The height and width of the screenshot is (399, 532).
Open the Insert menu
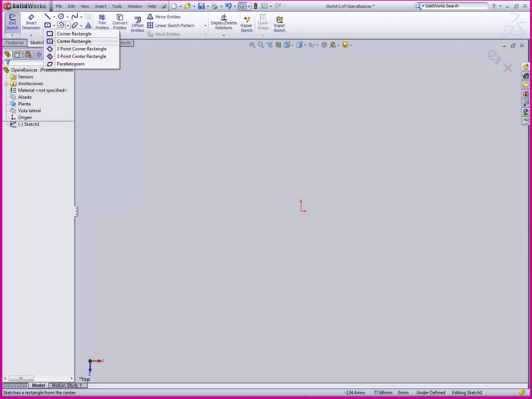[100, 6]
